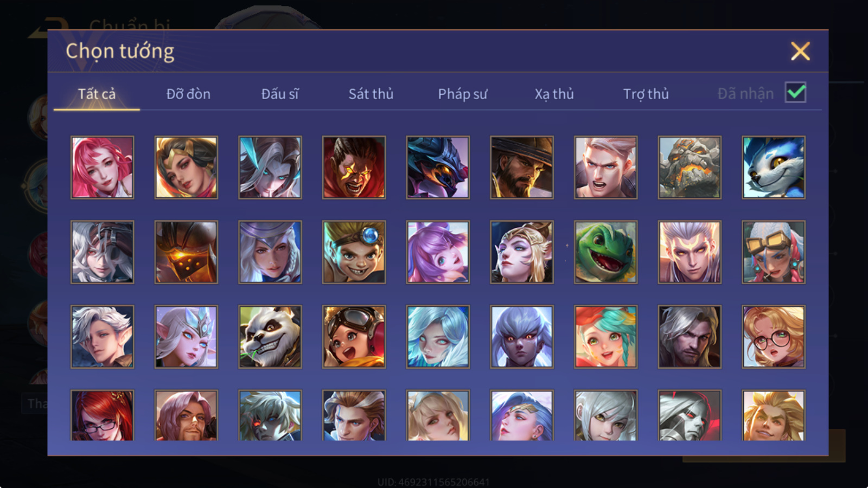Open the Trợ thủ tab
The width and height of the screenshot is (868, 488).
(646, 94)
